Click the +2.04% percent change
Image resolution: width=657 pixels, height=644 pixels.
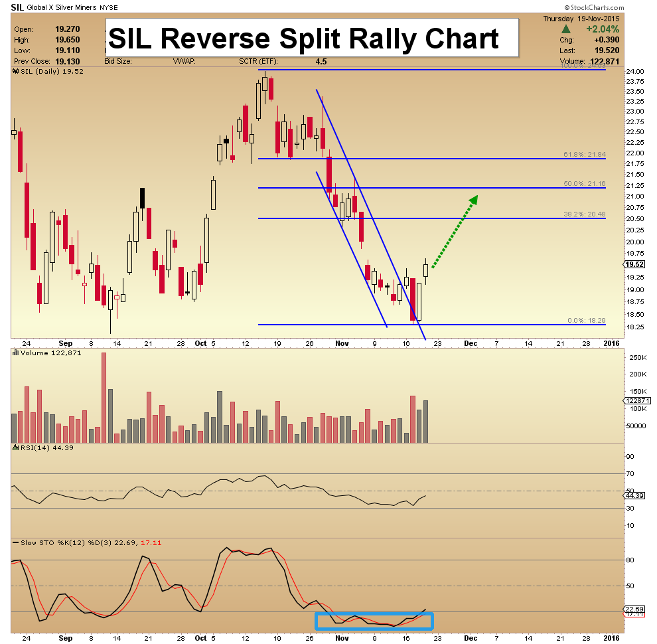[x=603, y=29]
